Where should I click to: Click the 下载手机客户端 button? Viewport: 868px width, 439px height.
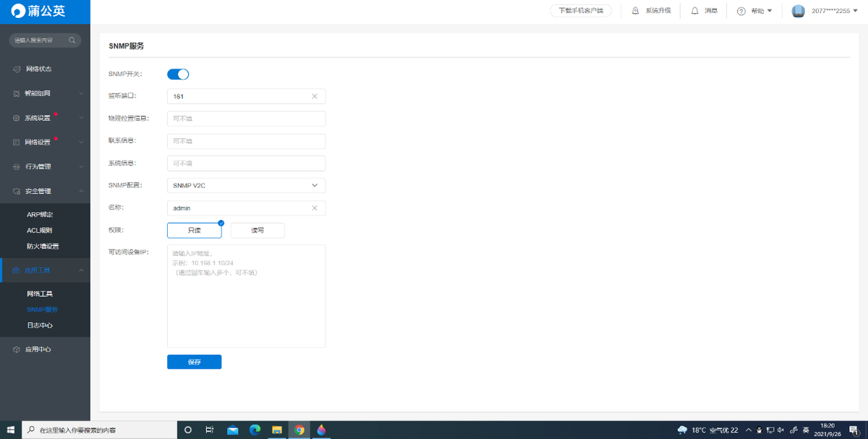tap(581, 11)
